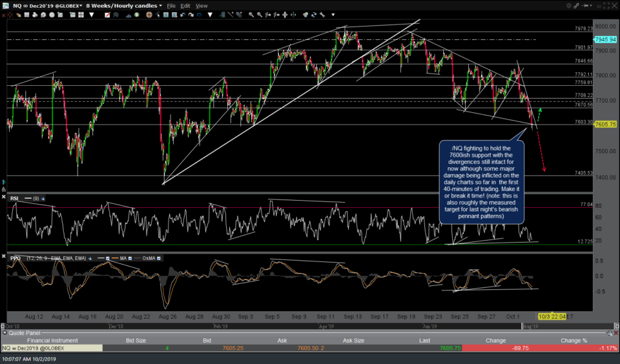Close the Quote Panel with red X

(615, 333)
